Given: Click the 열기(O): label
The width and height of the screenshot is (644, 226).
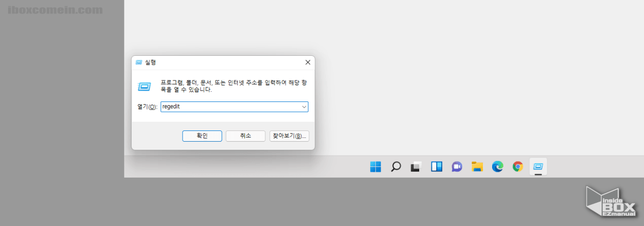Looking at the screenshot, I should [147, 107].
